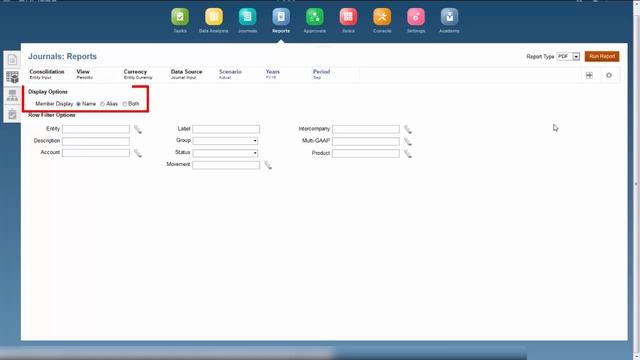Image resolution: width=640 pixels, height=360 pixels.
Task: Open member selector next to Entity field
Action: (138, 129)
